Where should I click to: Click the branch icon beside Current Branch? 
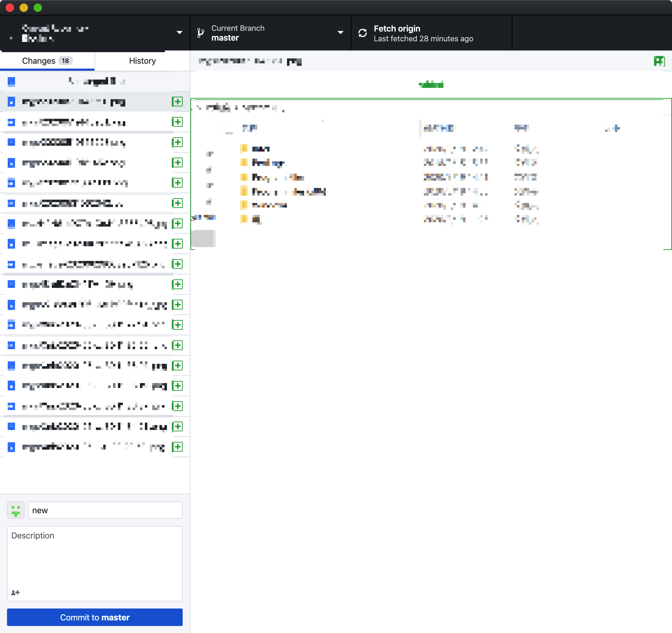tap(201, 33)
